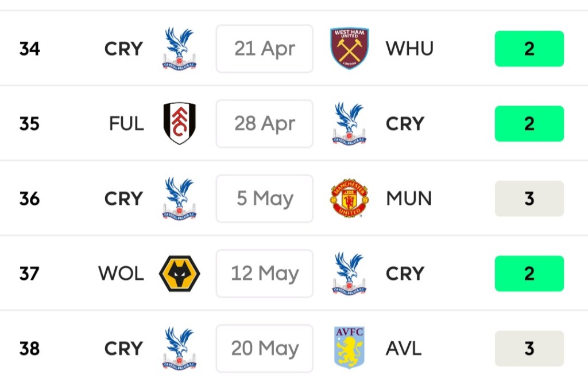Select the 12 May fixture date
The image size is (588, 382).
click(264, 274)
